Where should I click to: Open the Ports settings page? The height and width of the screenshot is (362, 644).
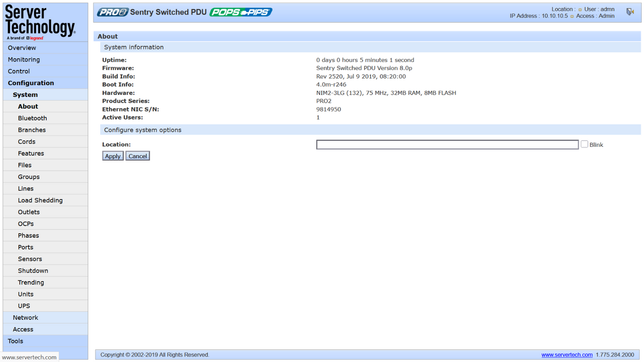[46, 247]
